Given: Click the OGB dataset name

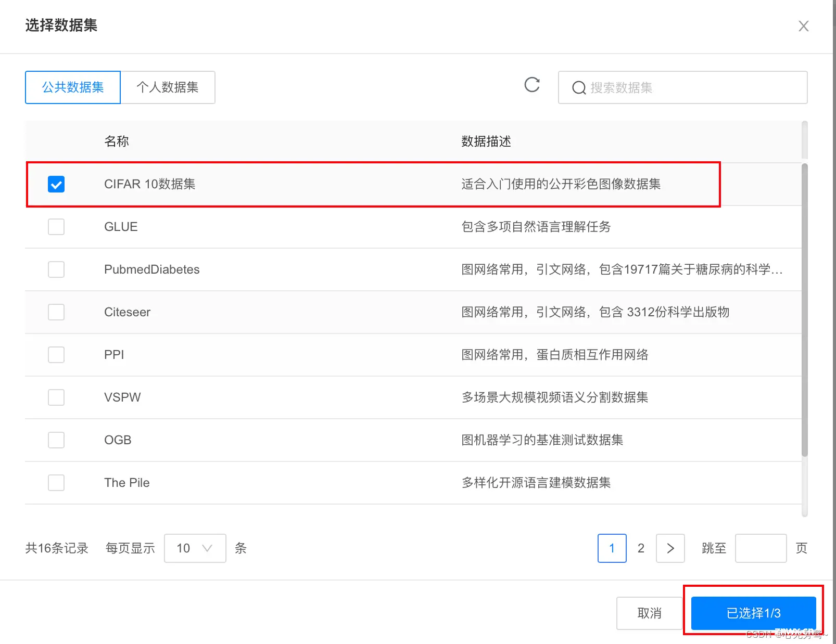Looking at the screenshot, I should [x=118, y=440].
